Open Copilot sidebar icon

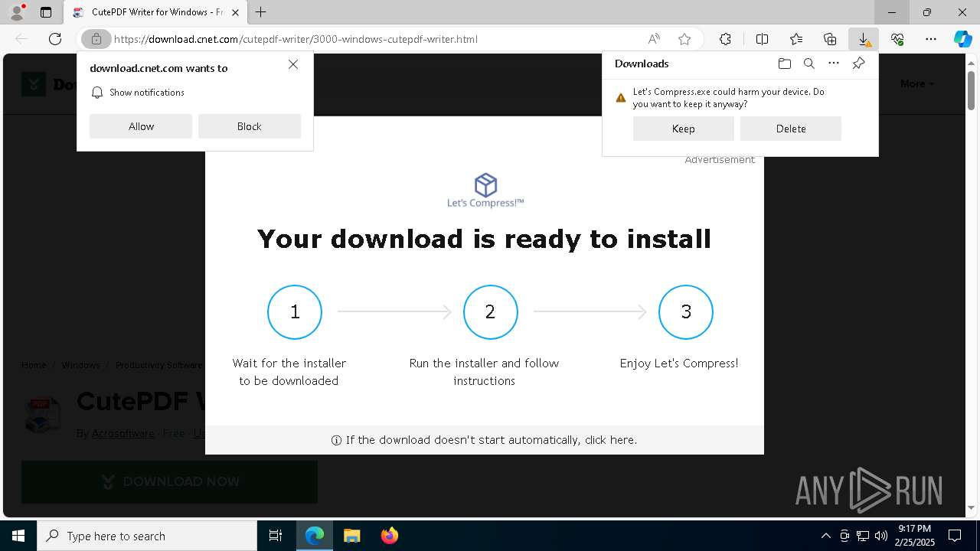coord(962,39)
